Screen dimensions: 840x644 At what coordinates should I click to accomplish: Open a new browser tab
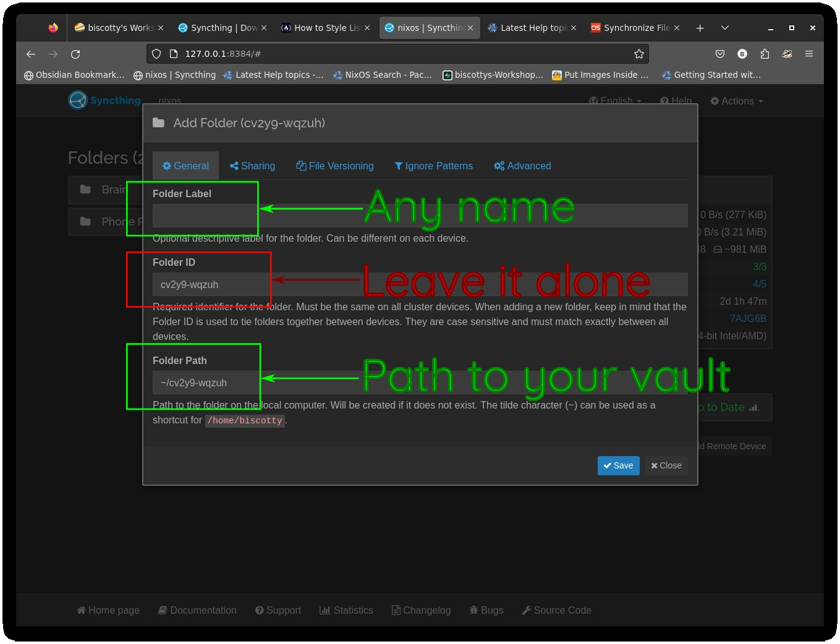700,28
